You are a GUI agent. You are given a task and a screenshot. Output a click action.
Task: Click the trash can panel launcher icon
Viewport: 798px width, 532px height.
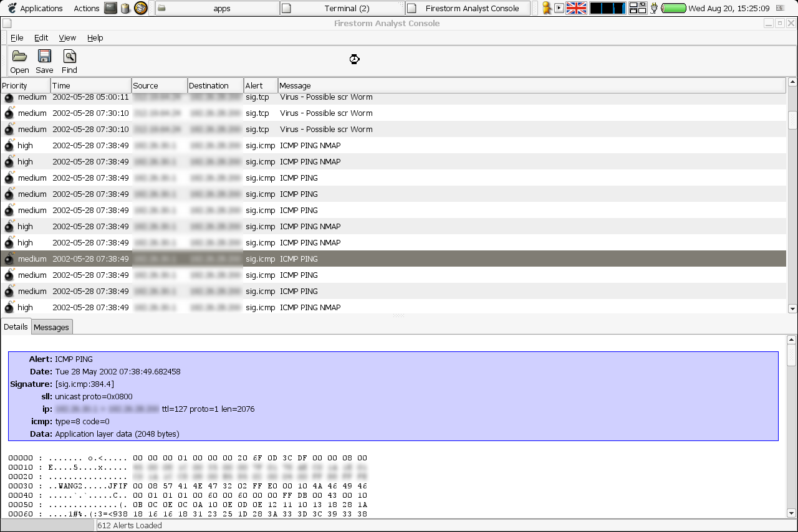coord(125,8)
